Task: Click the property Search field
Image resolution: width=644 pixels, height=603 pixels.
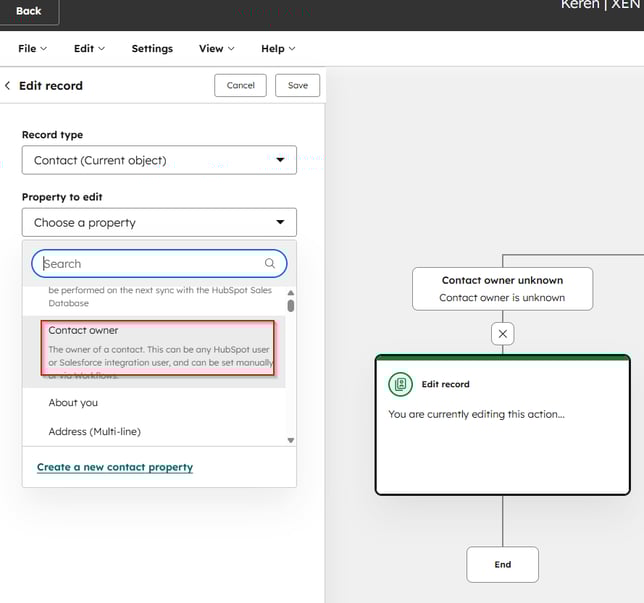Action: (x=150, y=264)
